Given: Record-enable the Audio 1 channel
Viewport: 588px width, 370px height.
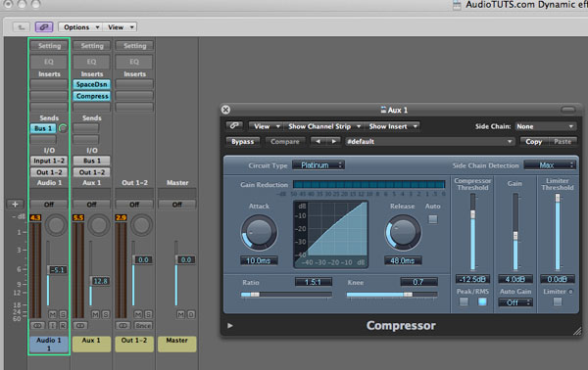Looking at the screenshot, I should click(x=63, y=325).
